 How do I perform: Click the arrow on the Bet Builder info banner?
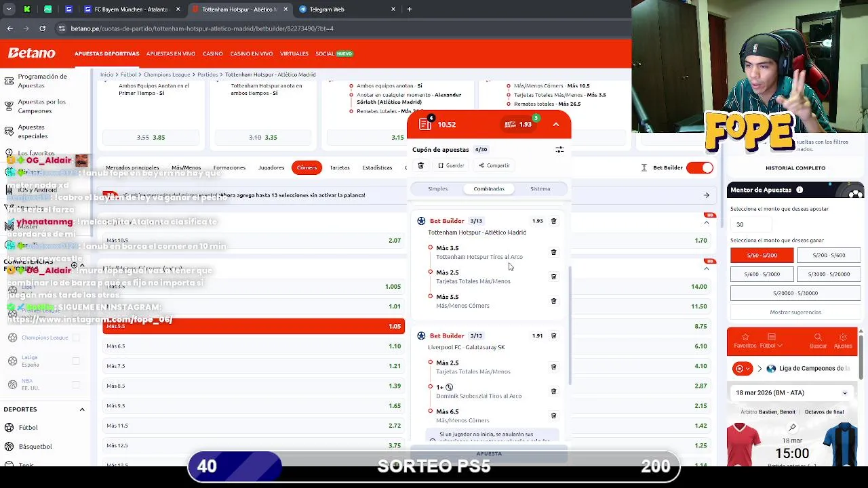point(706,195)
